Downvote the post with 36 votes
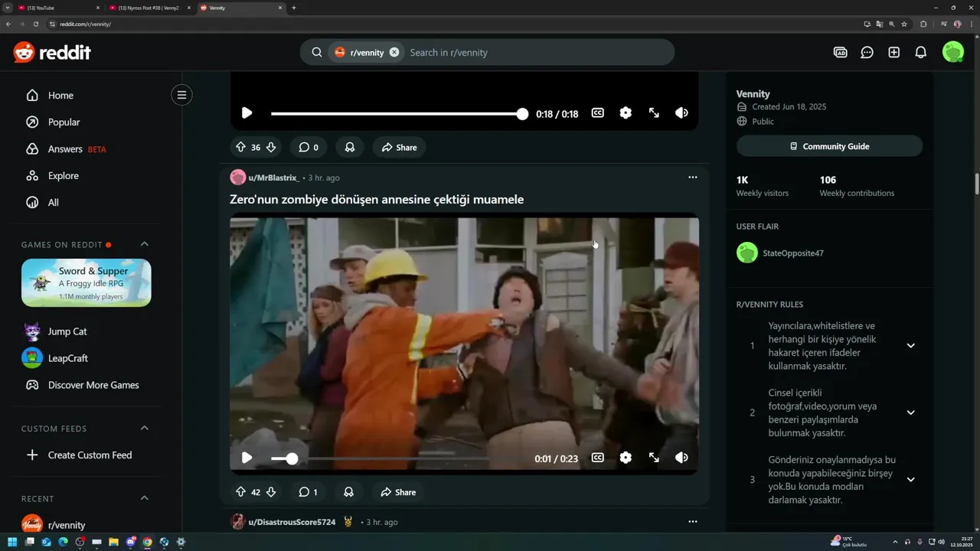980x551 pixels. coord(271,147)
